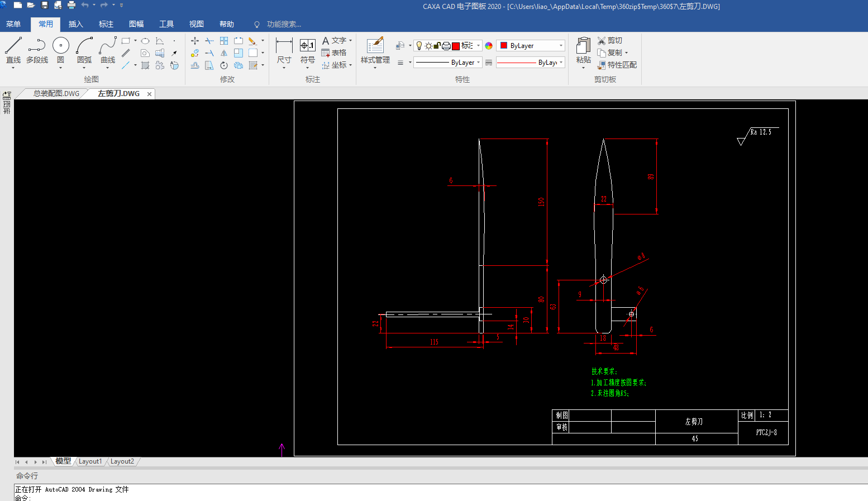Select the arrow drawing tool
The image size is (868, 501).
coord(174,53)
